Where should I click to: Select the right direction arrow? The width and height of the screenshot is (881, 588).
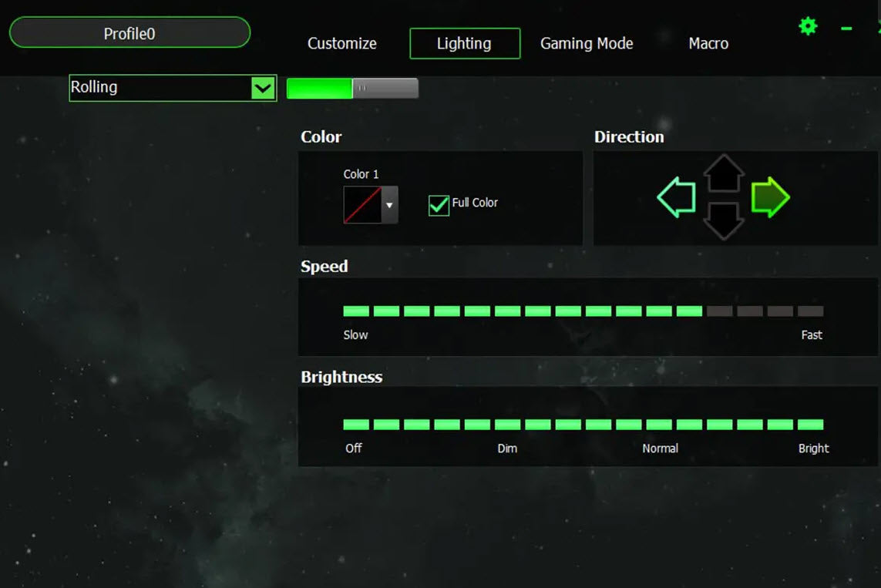[x=770, y=198]
